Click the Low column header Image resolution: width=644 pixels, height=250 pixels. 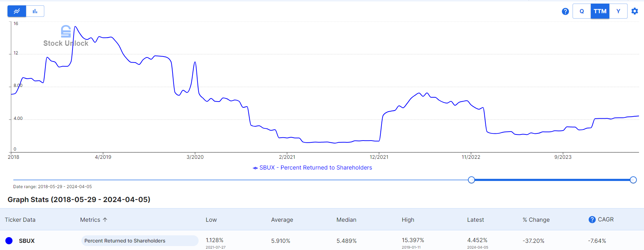coord(211,220)
